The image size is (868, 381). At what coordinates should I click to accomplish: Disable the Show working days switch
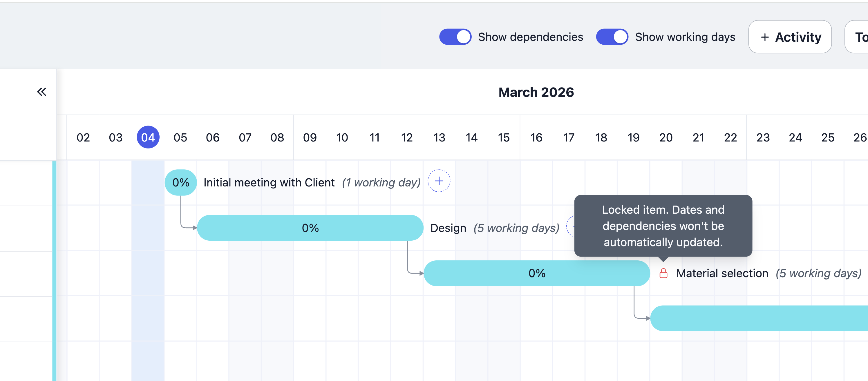pos(612,37)
